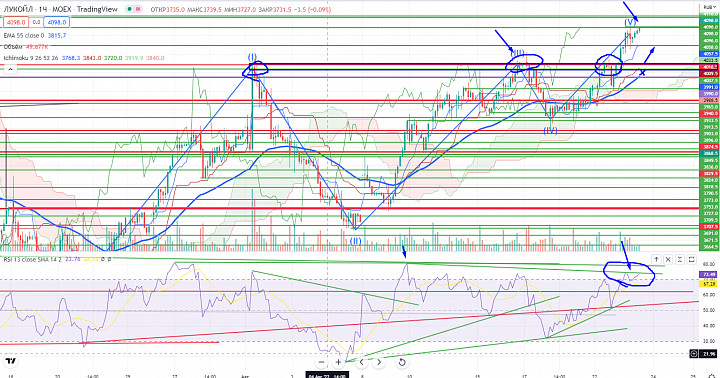Click the blue buy price 4098.0 button
Viewport: 720px width, 378px height.
[x=57, y=22]
